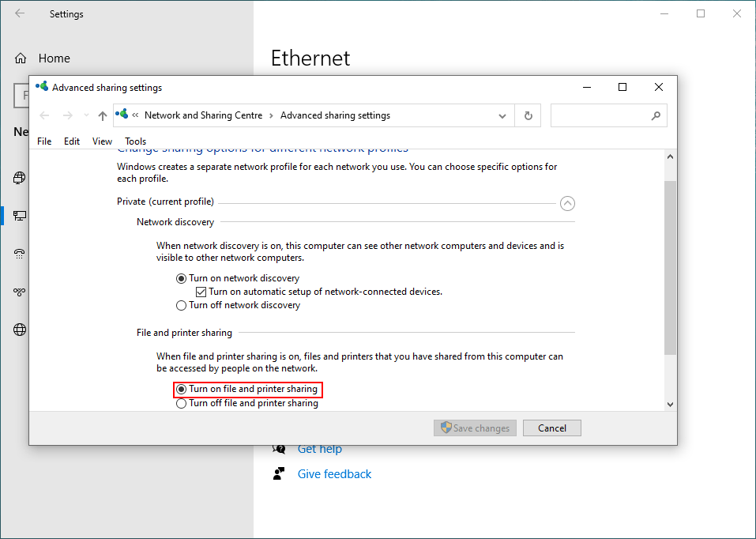
Task: Open the Status page in Settings sidebar
Action: pos(19,178)
